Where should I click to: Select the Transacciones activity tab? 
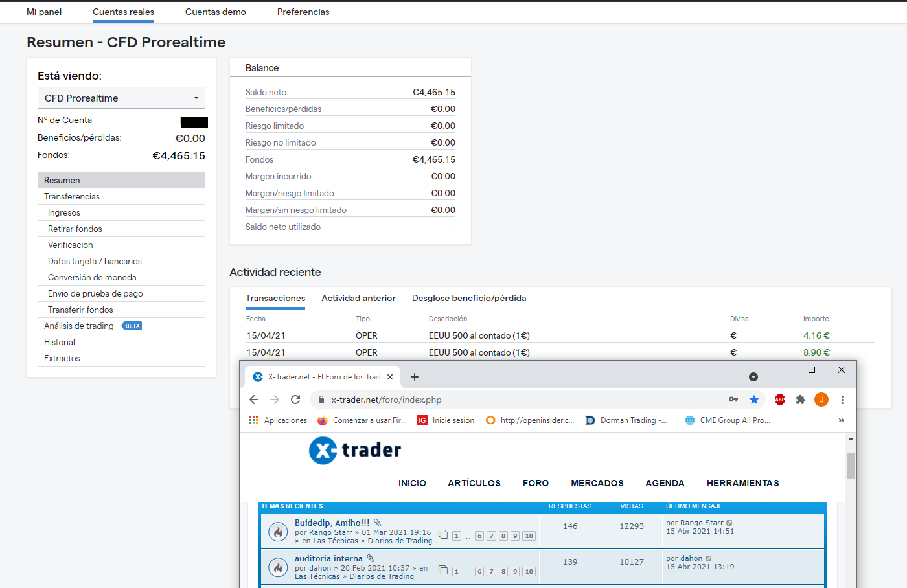coord(275,298)
